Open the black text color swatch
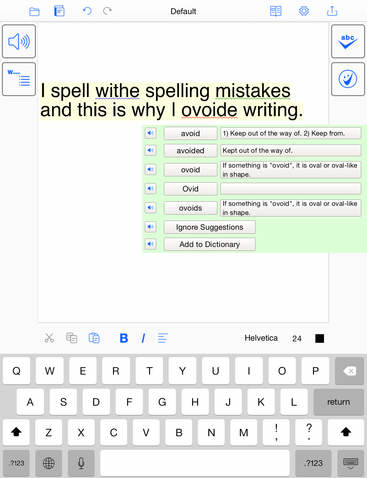The height and width of the screenshot is (478, 373). click(320, 339)
